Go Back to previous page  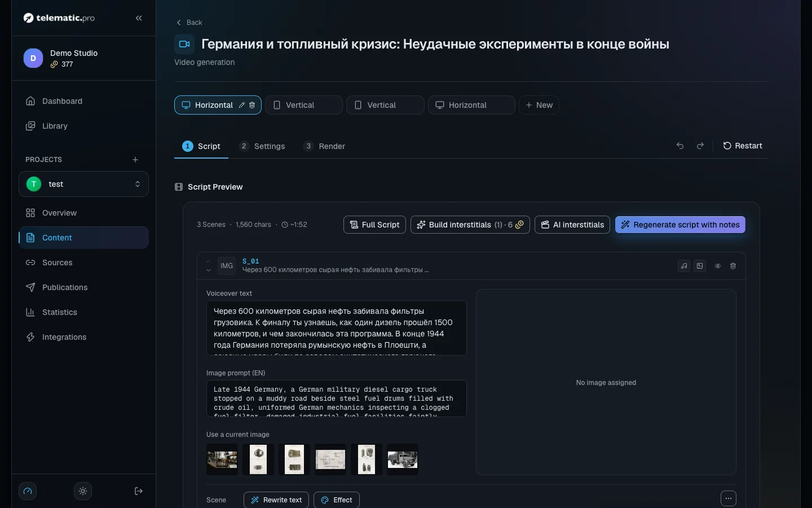pyautogui.click(x=189, y=23)
